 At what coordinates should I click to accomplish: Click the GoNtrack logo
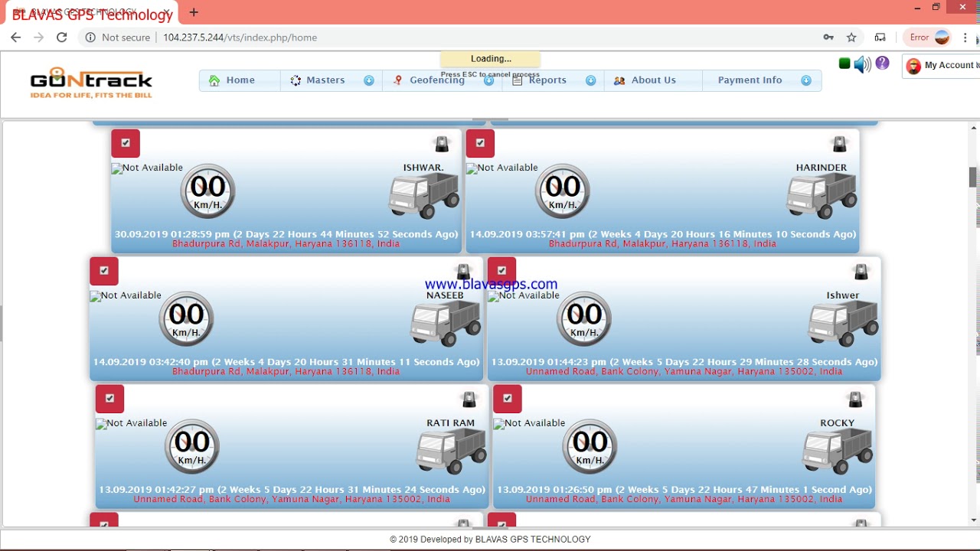[91, 82]
